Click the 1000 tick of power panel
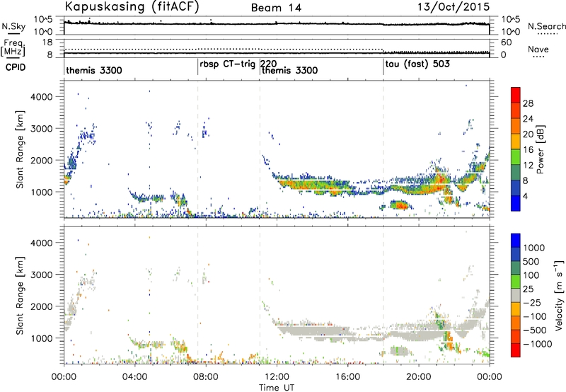The image size is (566, 392). pos(42,192)
